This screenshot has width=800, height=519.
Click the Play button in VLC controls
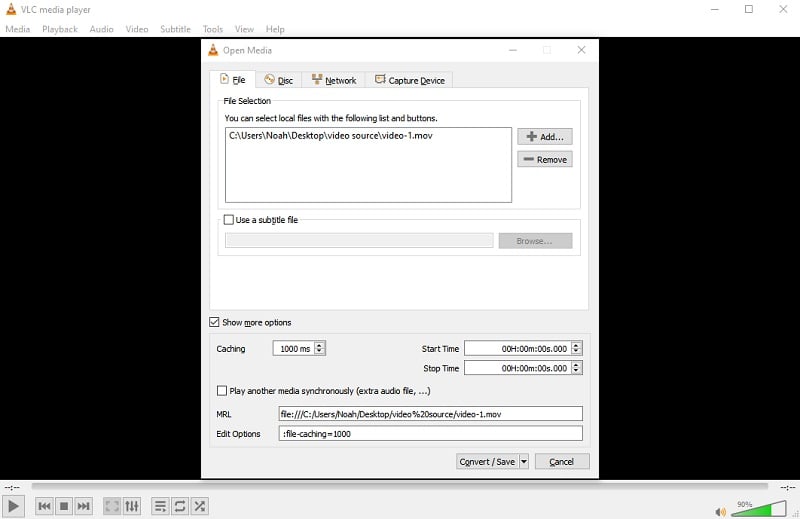click(x=13, y=506)
